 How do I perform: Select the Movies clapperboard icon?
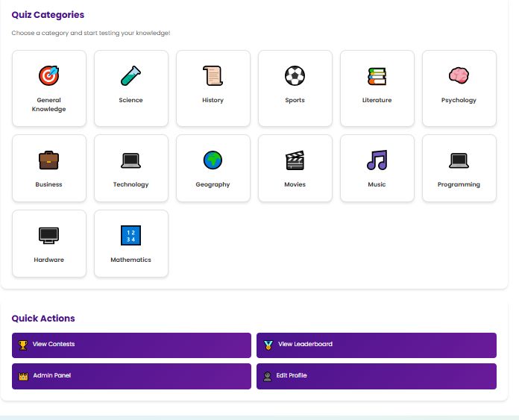(295, 160)
